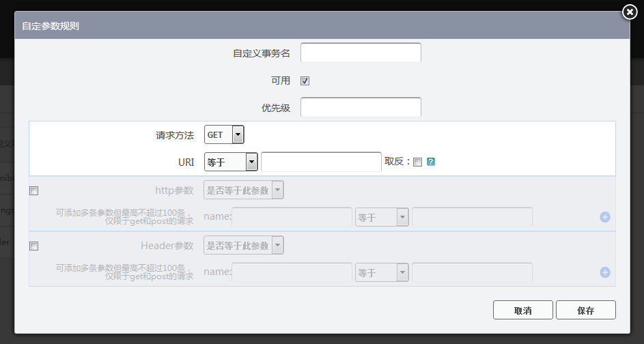Image resolution: width=644 pixels, height=344 pixels.
Task: Open the 等于 dropdown in http参数 row
Action: point(382,218)
